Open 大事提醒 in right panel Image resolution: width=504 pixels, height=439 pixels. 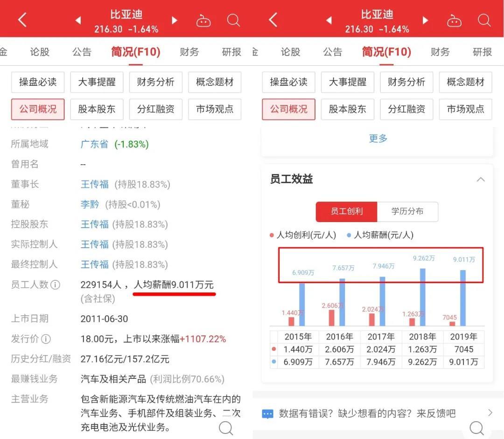(348, 82)
